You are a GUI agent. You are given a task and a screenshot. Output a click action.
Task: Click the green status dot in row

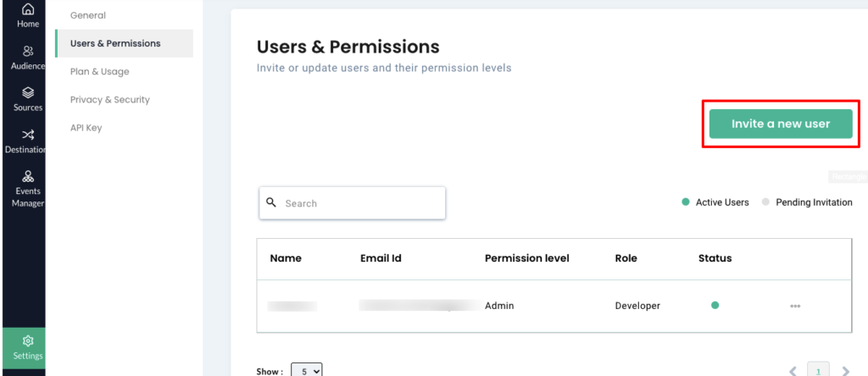[x=715, y=305]
